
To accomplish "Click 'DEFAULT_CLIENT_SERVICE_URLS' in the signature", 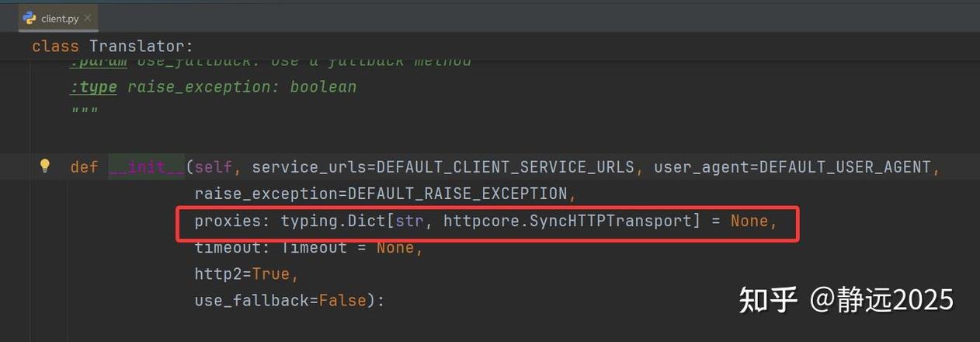I will (x=506, y=167).
